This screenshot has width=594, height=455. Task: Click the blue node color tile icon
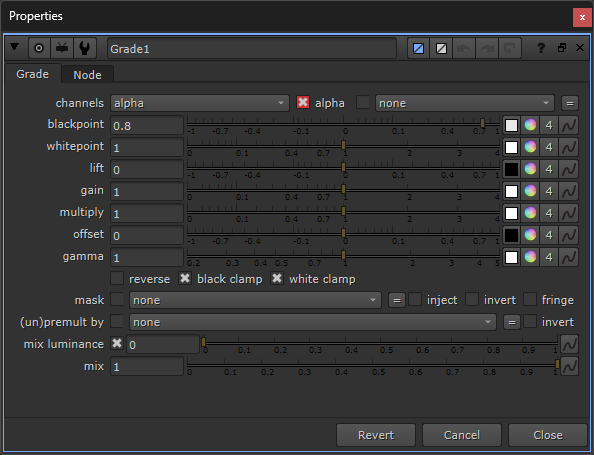point(419,48)
